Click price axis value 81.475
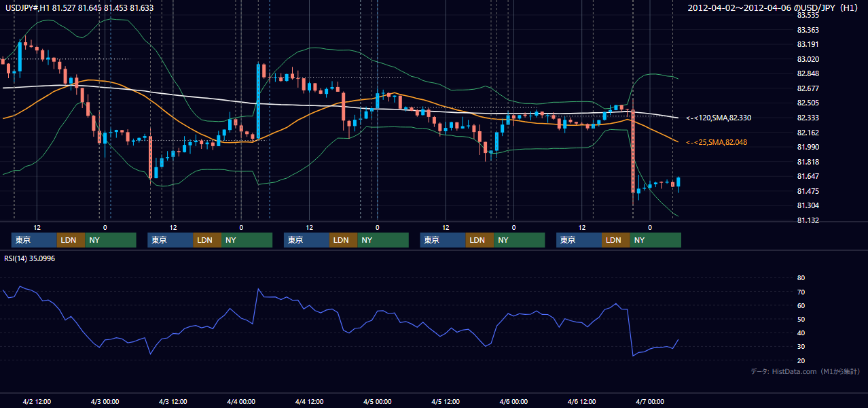 pos(808,191)
